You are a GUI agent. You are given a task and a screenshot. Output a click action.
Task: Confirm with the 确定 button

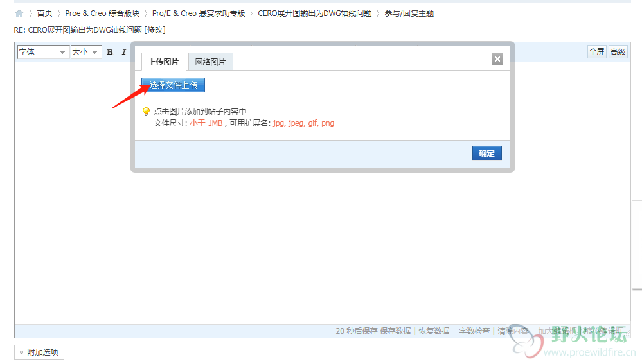point(487,153)
